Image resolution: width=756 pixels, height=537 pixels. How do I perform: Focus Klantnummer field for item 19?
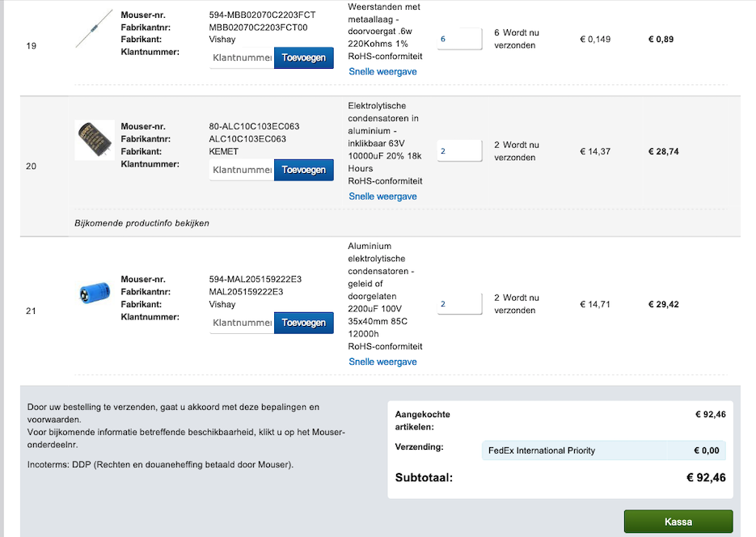tap(242, 58)
